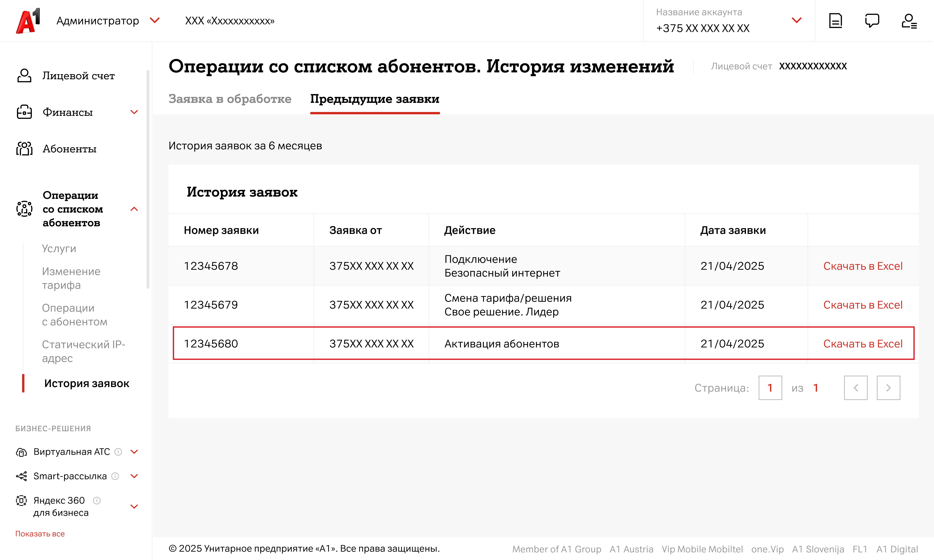
Task: Click info icon next to Виртуальная АТС
Action: 118,452
